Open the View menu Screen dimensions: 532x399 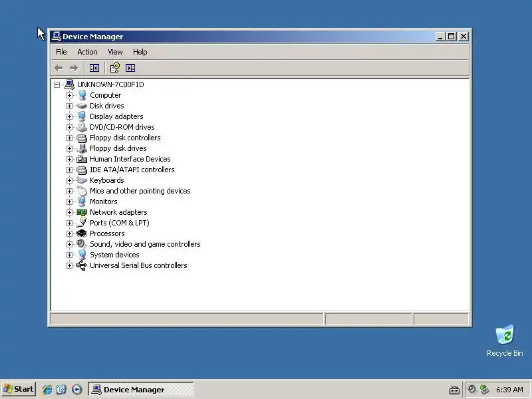tap(115, 52)
